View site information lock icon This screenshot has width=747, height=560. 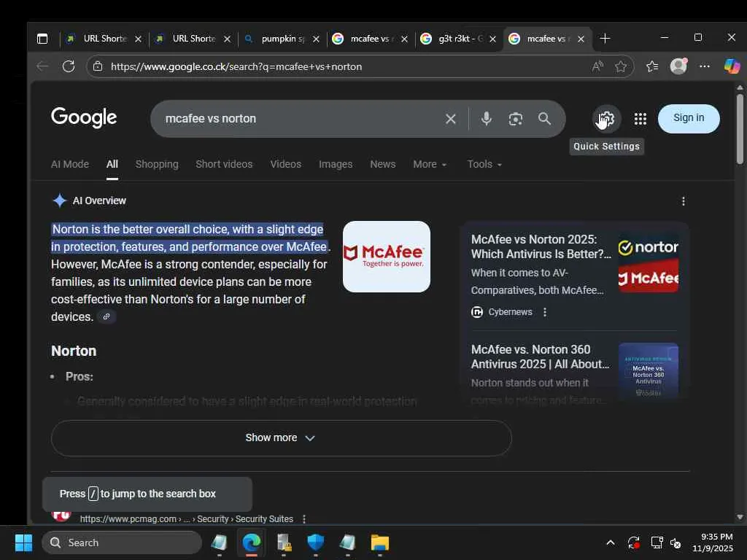98,66
